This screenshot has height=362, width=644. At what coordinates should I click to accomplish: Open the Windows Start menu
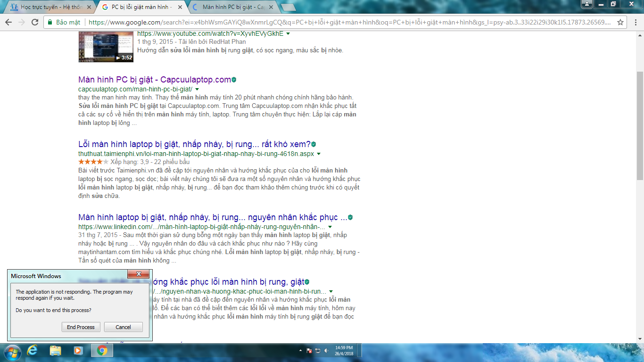(11, 351)
